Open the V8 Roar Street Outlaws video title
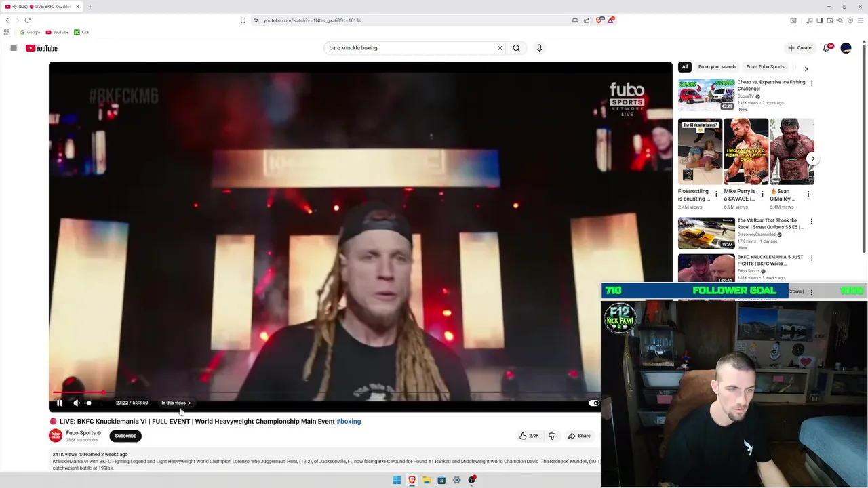The height and width of the screenshot is (488, 868). pyautogui.click(x=770, y=224)
